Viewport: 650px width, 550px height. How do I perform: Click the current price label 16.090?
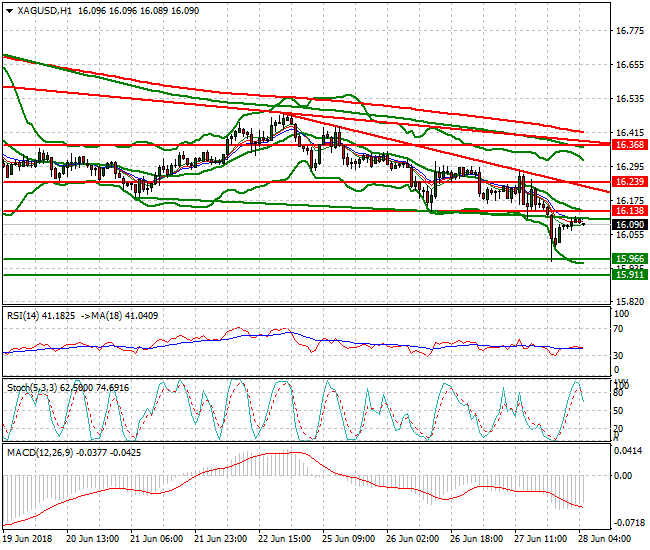630,225
